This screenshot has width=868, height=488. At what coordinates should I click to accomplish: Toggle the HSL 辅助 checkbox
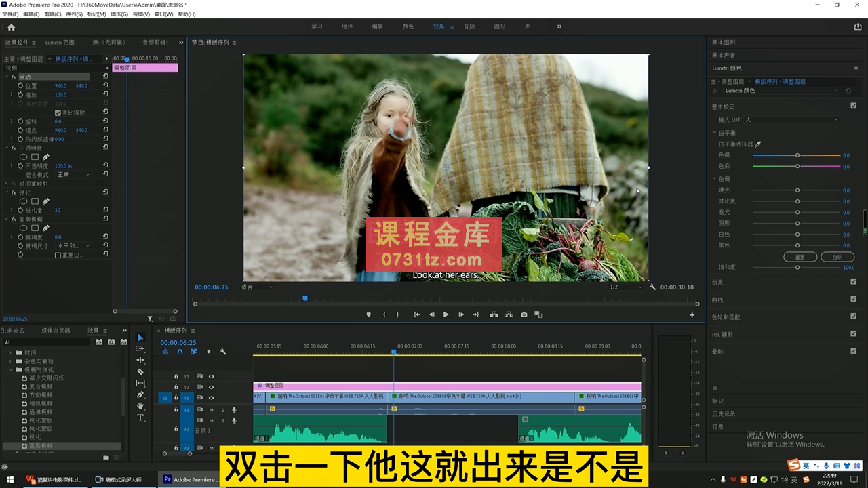(x=853, y=333)
